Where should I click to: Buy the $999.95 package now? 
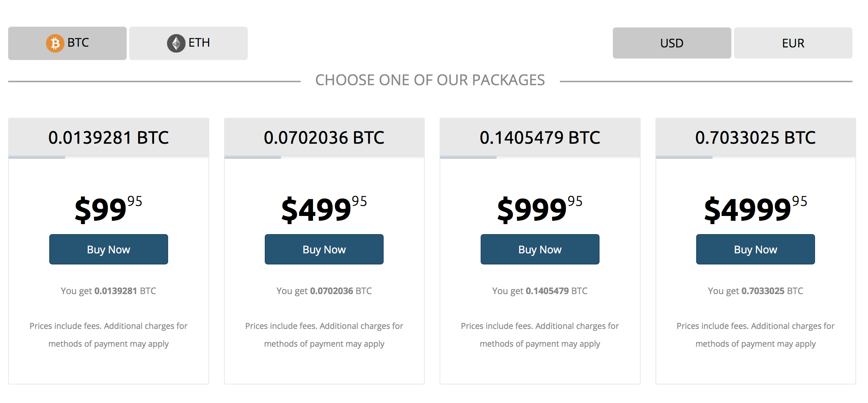tap(540, 249)
